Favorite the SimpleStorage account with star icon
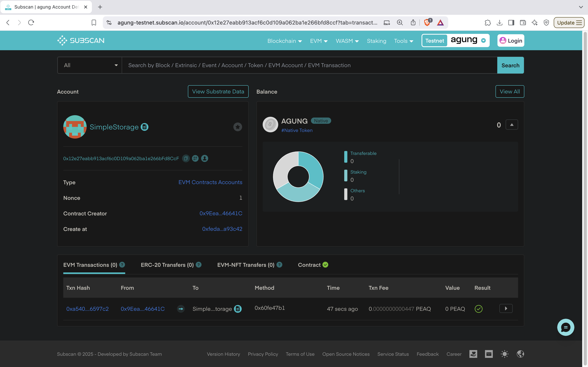 (238, 127)
